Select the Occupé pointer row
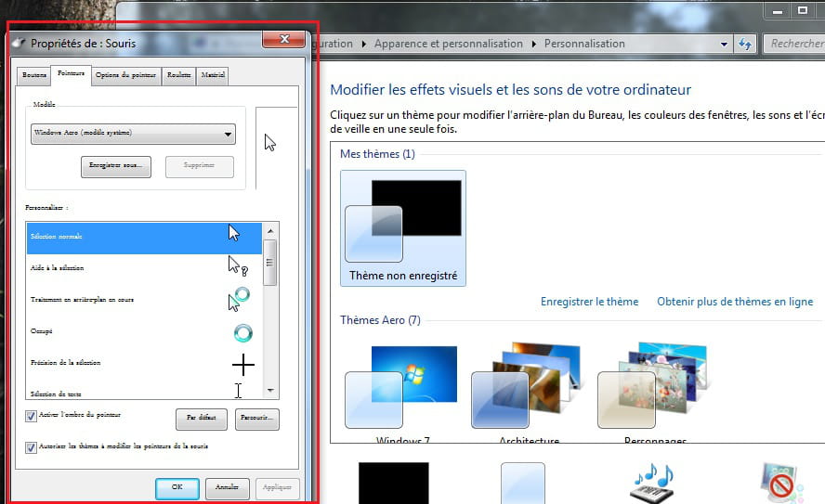825x504 pixels. tap(144, 333)
